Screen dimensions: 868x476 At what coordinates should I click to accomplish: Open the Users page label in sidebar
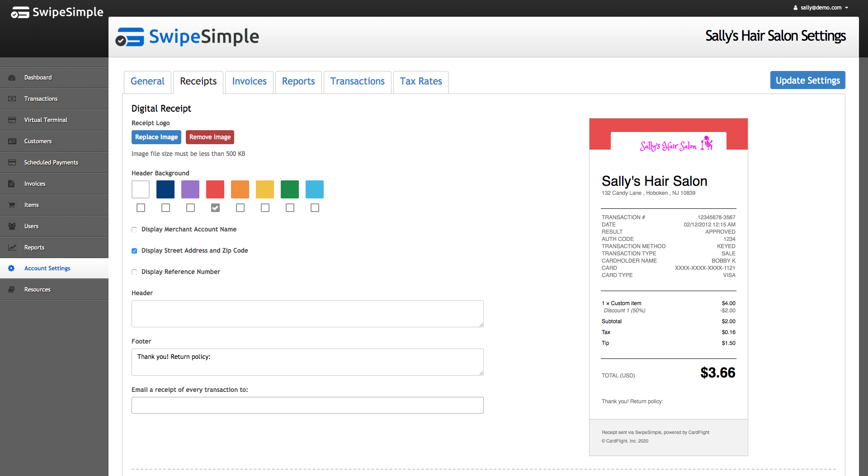point(31,226)
